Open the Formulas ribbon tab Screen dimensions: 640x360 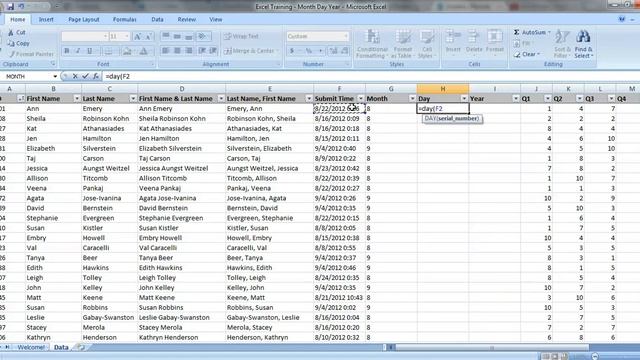click(124, 20)
